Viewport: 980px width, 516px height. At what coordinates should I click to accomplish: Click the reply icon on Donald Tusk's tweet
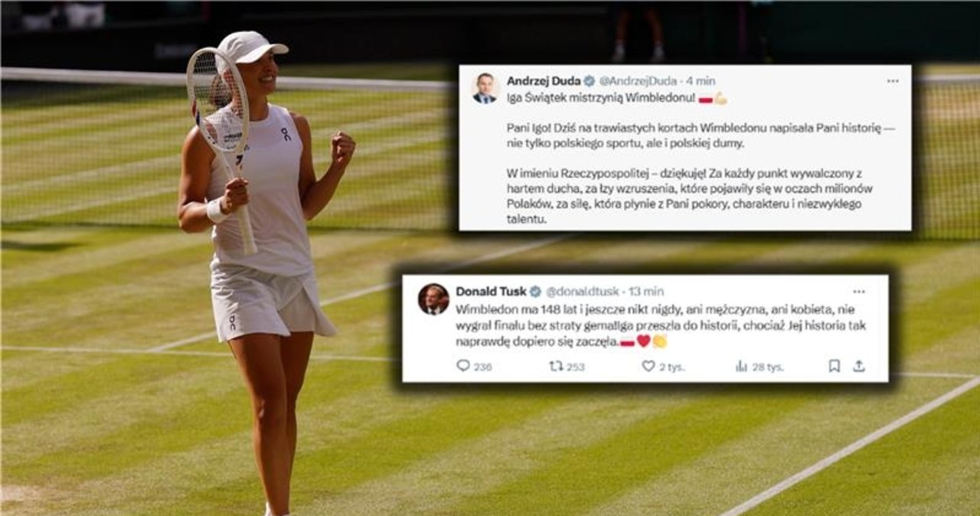tap(462, 366)
